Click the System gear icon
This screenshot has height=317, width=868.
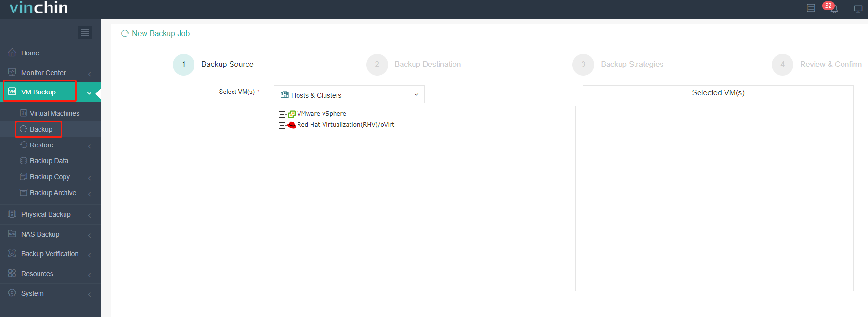click(12, 293)
